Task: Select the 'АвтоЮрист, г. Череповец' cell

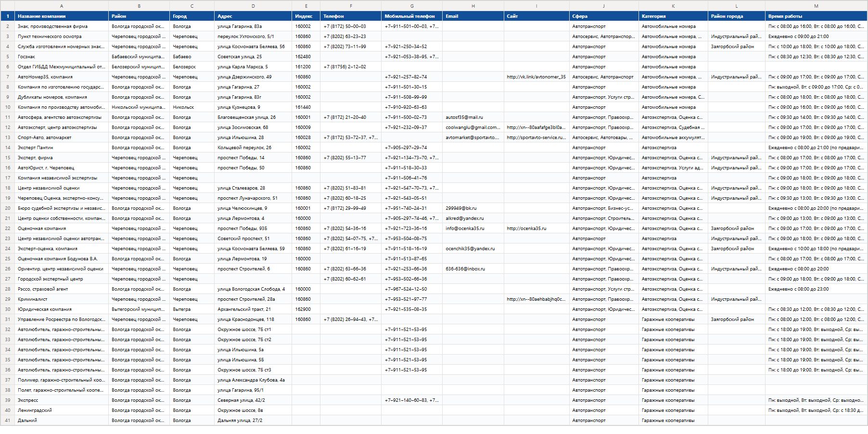Action: click(x=62, y=168)
